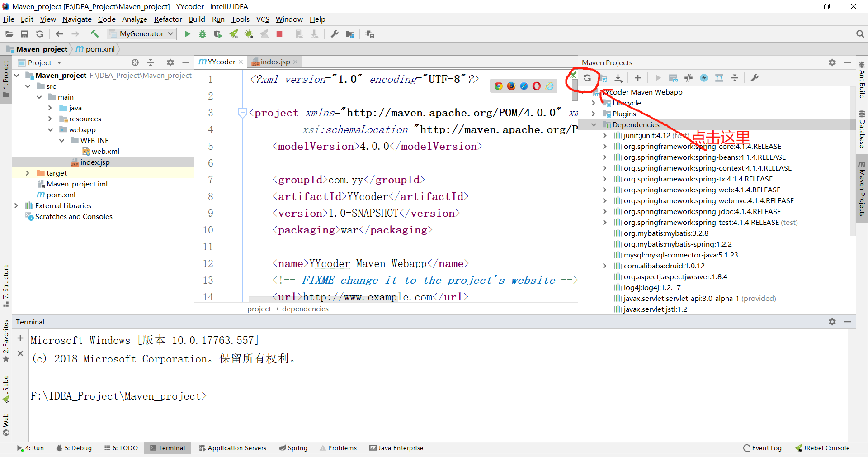
Task: Expand the target folder
Action: 28,173
